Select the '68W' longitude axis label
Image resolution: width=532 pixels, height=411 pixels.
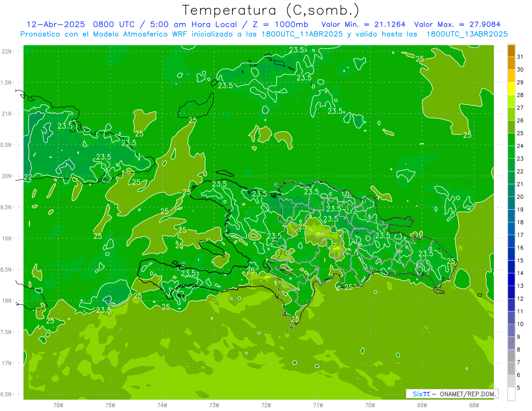[474, 405]
